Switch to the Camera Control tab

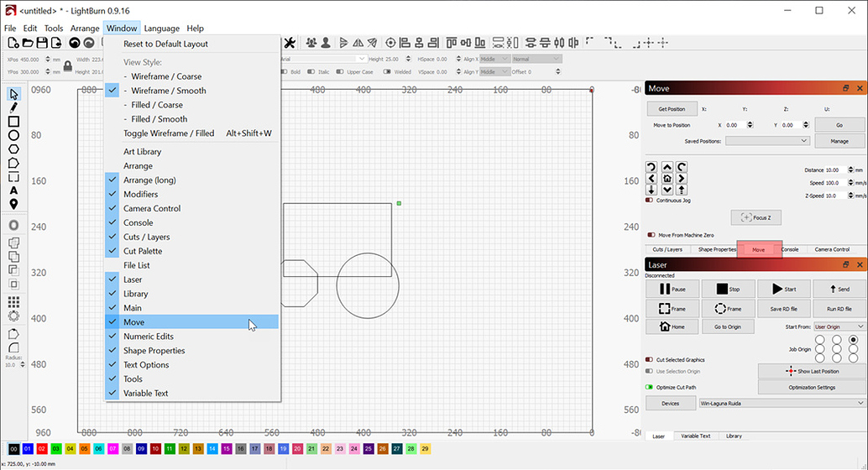click(x=832, y=249)
